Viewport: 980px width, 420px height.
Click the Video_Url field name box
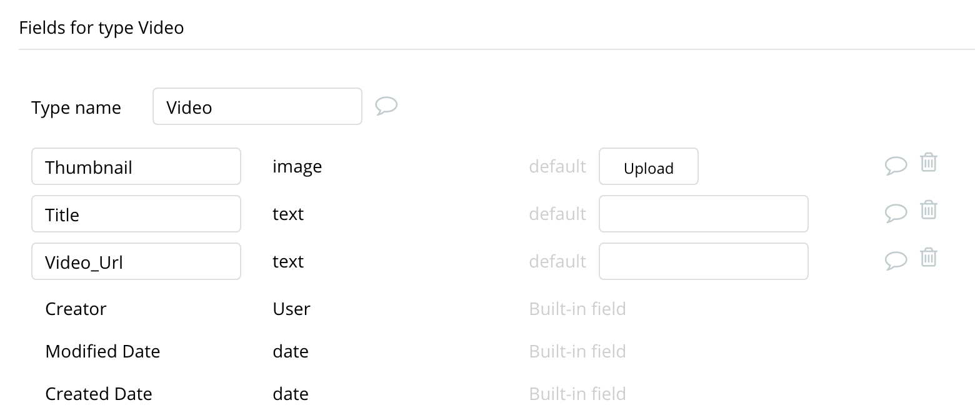click(x=136, y=261)
